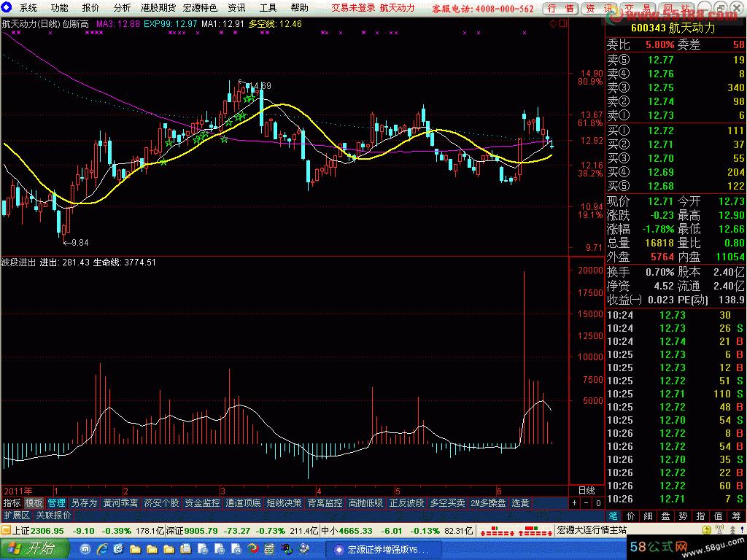The height and width of the screenshot is (560, 747).
Task: Toggle the 指标 indicator mode
Action: point(12,503)
